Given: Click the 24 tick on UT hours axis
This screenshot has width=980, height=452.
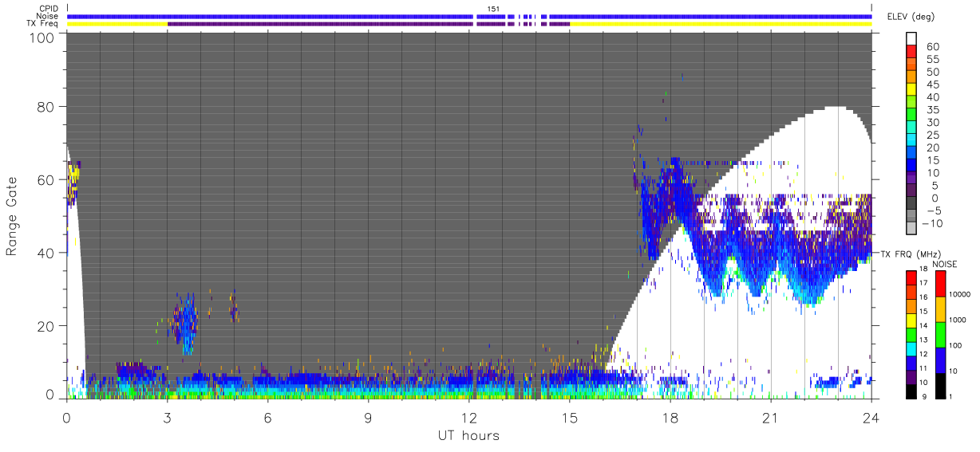Looking at the screenshot, I should [x=871, y=416].
